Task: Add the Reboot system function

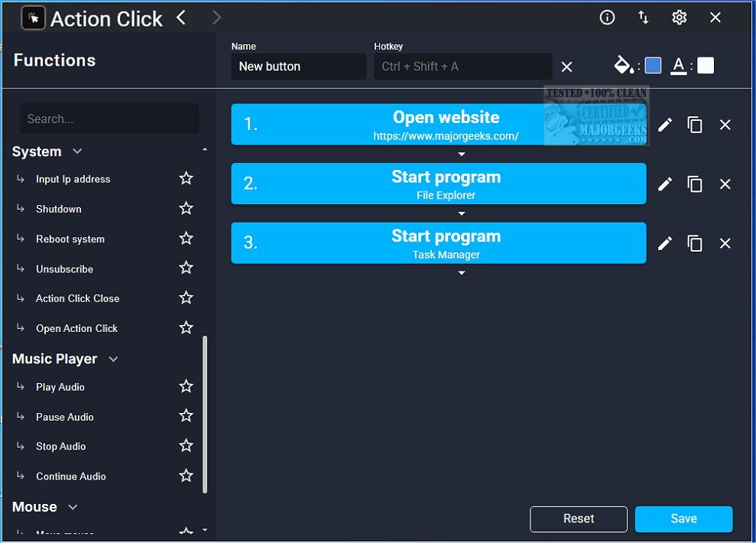Action: 70,239
